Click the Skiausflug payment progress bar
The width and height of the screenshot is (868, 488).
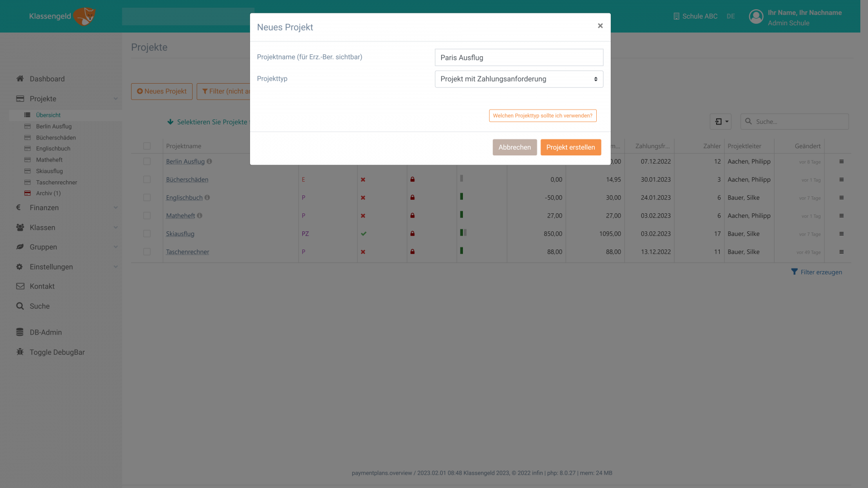point(463,233)
